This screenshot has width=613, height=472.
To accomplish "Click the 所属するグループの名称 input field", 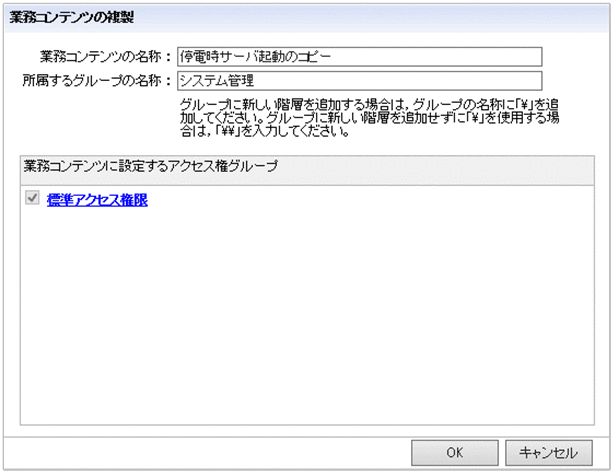I will tap(359, 81).
